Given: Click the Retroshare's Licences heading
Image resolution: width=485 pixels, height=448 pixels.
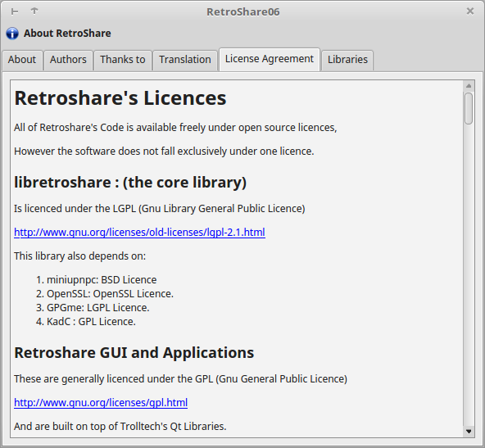Looking at the screenshot, I should coord(120,98).
